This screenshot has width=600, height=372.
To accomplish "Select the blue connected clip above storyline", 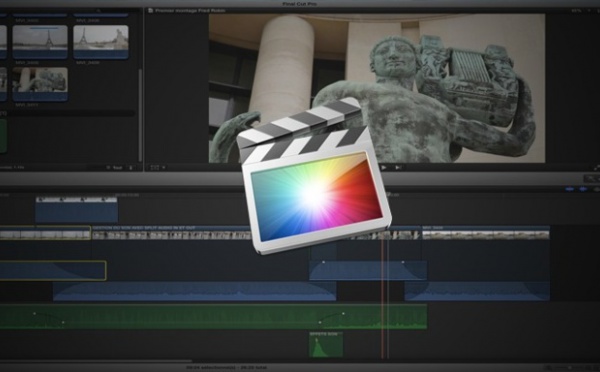I will point(77,209).
